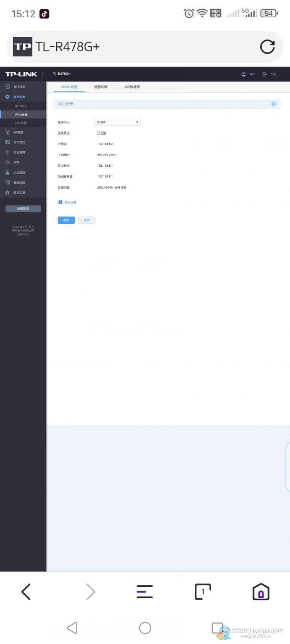
Task: Switch to the 流量均衡 tab
Action: 101,87
